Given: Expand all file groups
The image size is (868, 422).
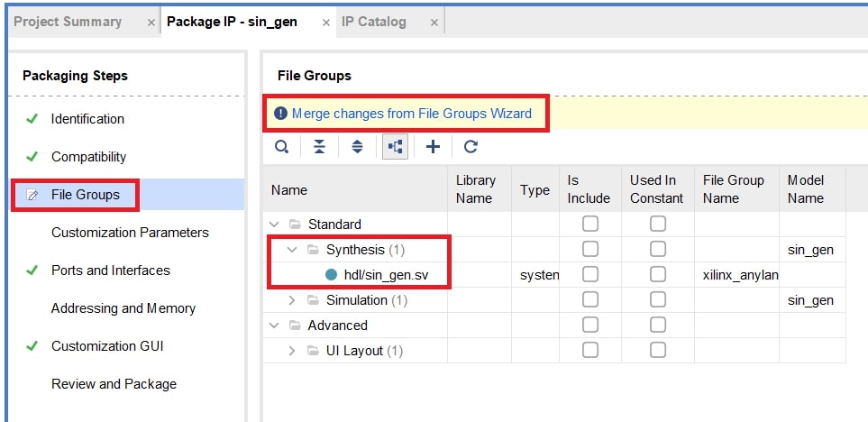Looking at the screenshot, I should (358, 147).
